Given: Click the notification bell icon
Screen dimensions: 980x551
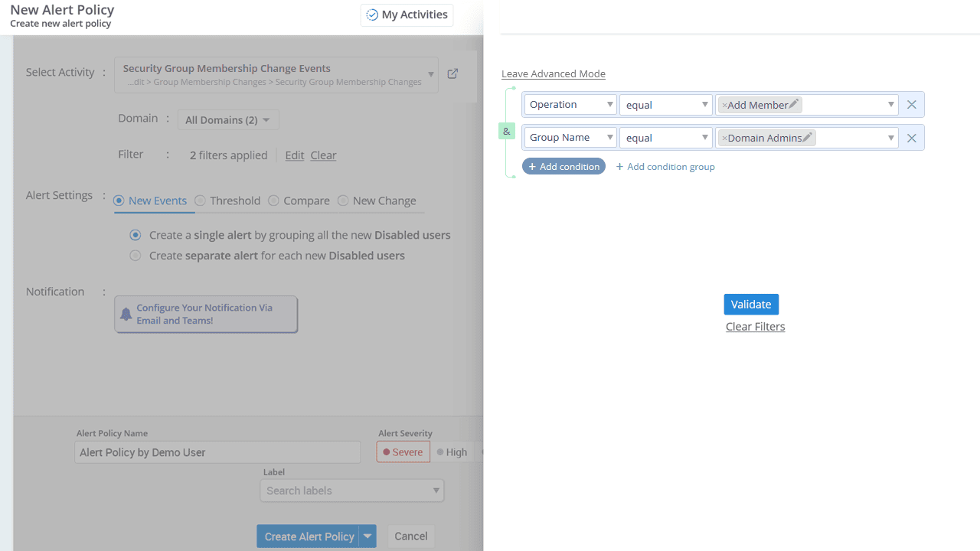Looking at the screenshot, I should click(126, 314).
